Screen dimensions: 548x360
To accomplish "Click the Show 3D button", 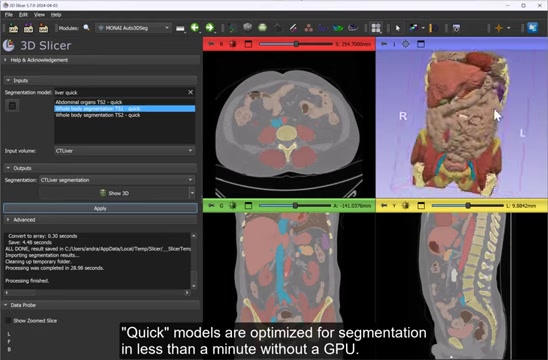I will pos(114,193).
